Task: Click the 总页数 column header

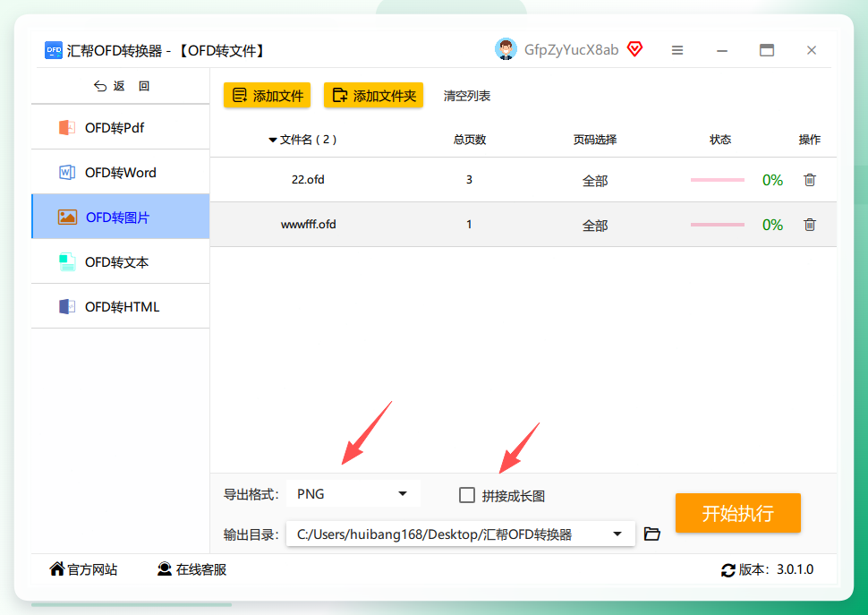Action: pos(470,140)
